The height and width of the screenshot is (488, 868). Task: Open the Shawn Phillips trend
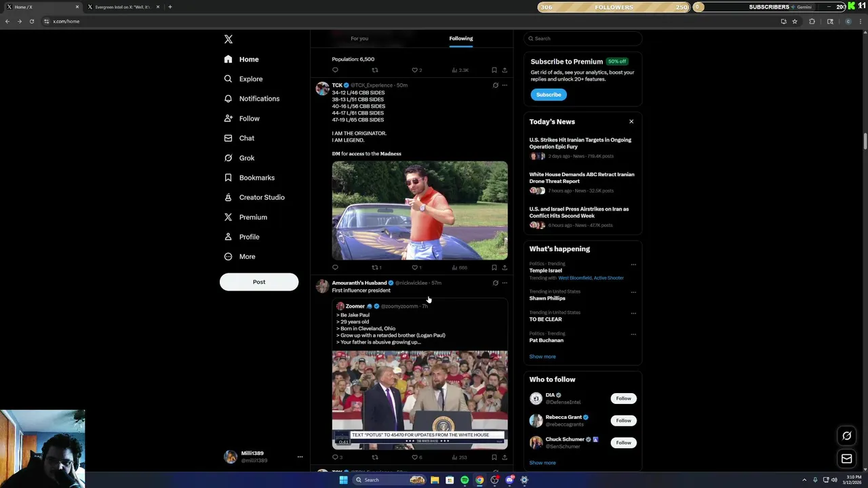click(x=547, y=298)
